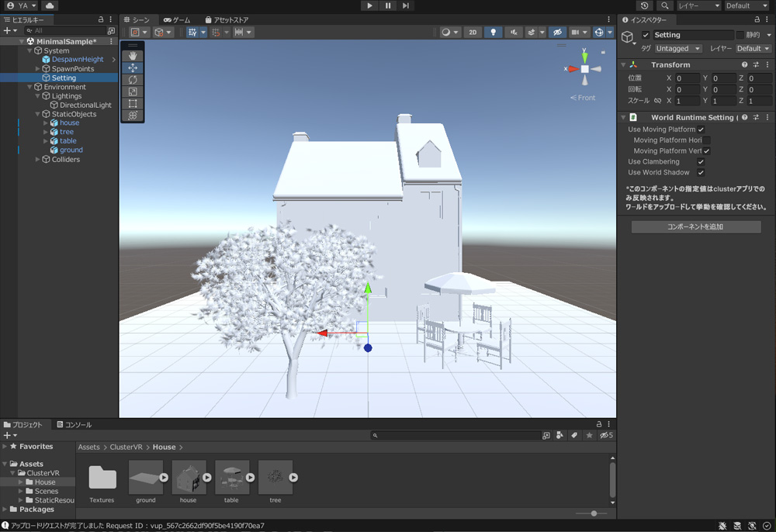The height and width of the screenshot is (532, 776).
Task: Toggle scene lighting with the lightbulb icon
Action: click(x=493, y=33)
